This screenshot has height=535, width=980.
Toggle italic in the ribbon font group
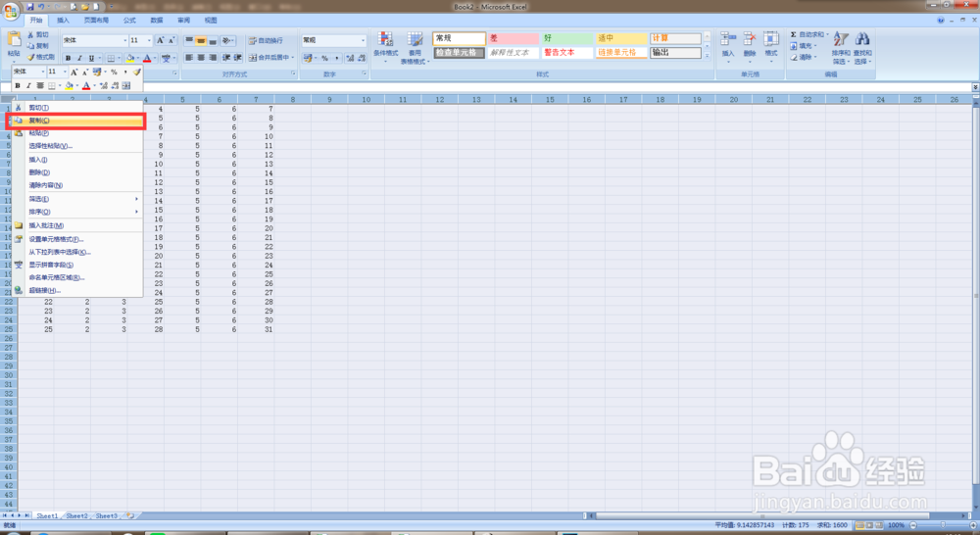pyautogui.click(x=79, y=58)
